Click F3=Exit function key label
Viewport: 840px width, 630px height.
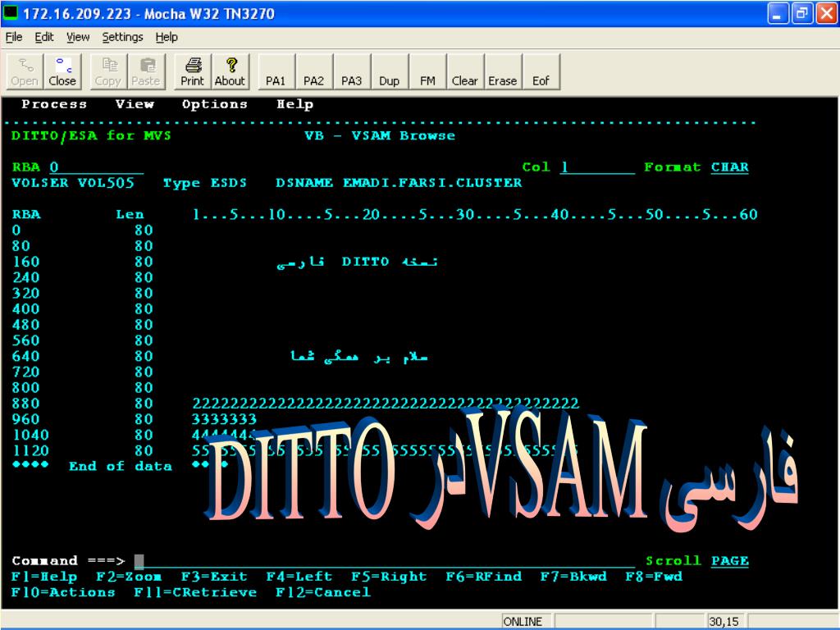[214, 577]
